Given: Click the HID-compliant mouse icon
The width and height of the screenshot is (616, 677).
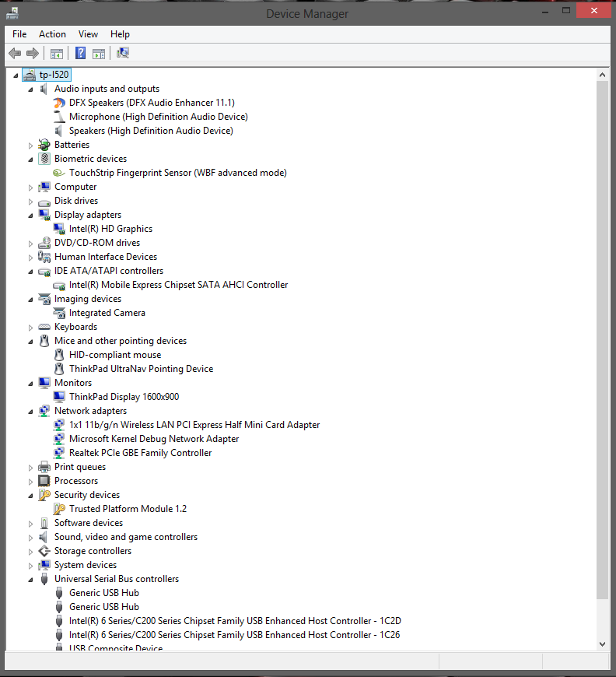Looking at the screenshot, I should click(59, 355).
